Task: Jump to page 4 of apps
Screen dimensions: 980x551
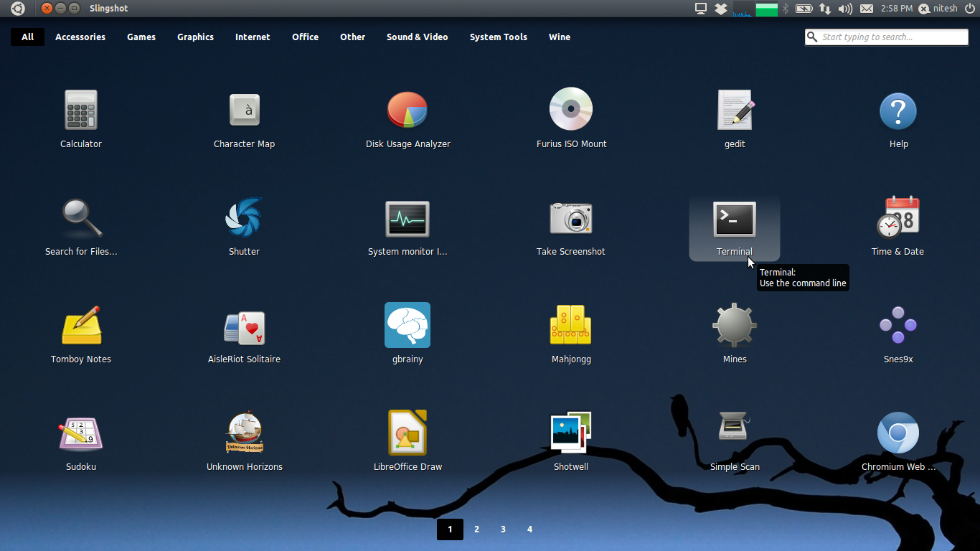Action: click(x=529, y=529)
